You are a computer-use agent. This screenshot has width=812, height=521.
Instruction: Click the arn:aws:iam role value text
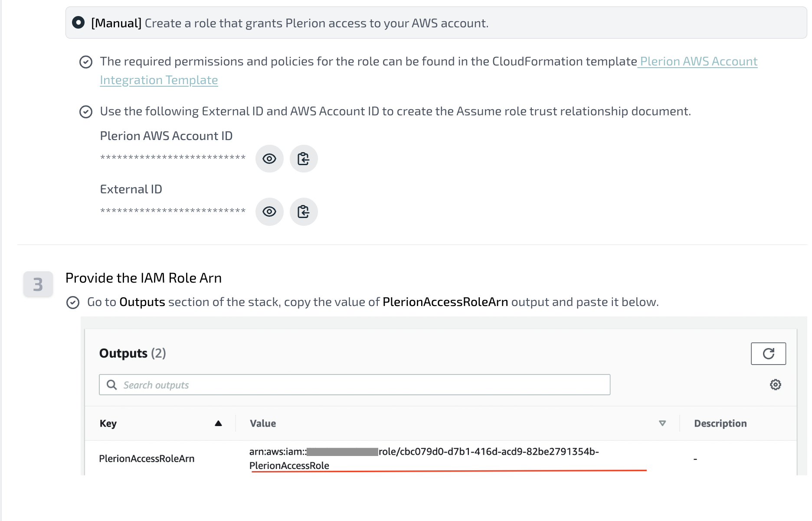[424, 459]
